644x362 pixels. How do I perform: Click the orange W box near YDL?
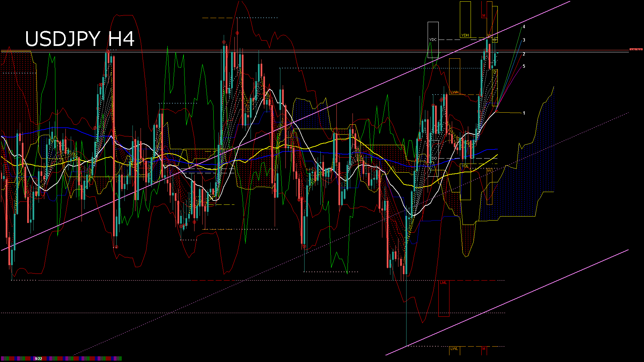click(489, 171)
